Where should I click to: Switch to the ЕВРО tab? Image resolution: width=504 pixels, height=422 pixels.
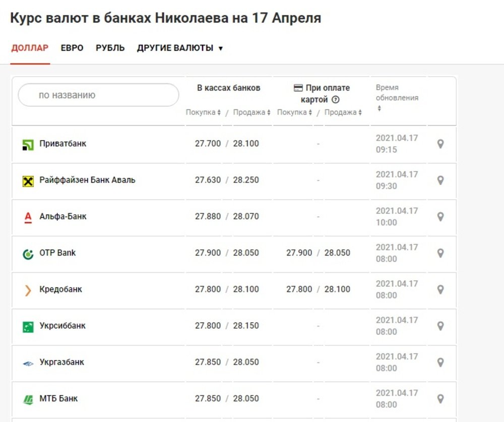[x=72, y=48]
